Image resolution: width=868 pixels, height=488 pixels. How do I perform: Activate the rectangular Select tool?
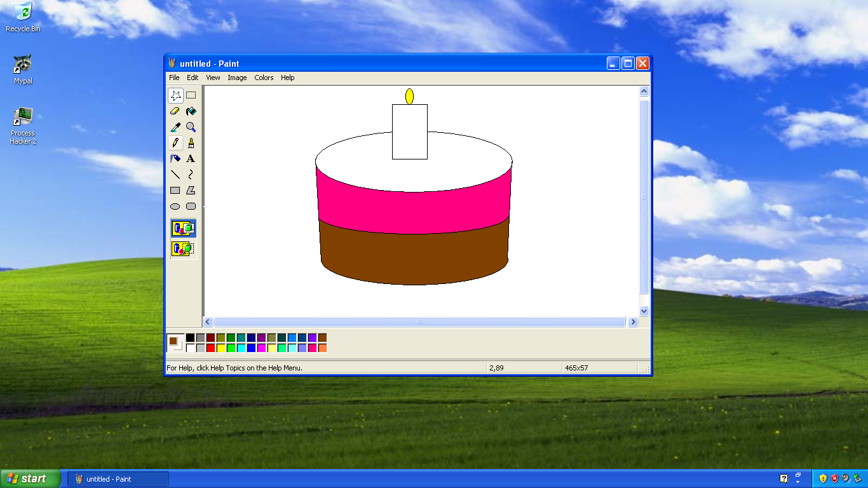point(191,95)
